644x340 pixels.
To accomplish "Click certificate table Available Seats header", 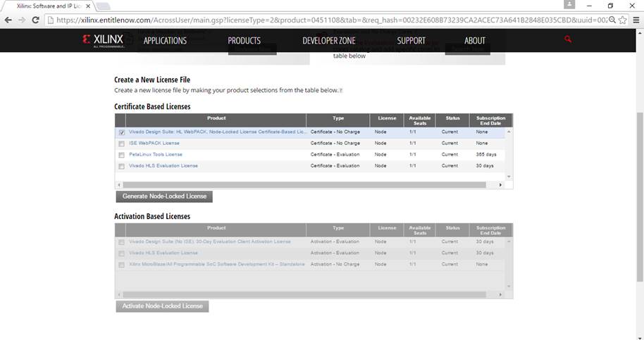I will (420, 120).
